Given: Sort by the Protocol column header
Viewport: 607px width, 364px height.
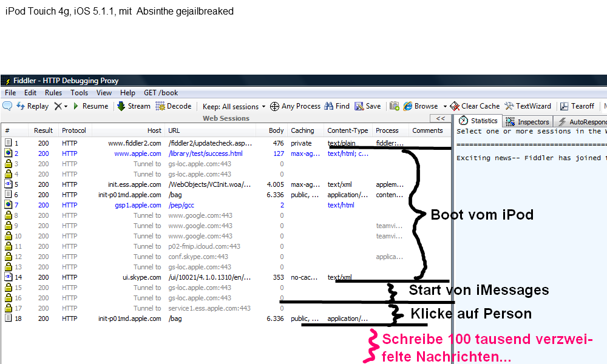Looking at the screenshot, I should pyautogui.click(x=74, y=131).
